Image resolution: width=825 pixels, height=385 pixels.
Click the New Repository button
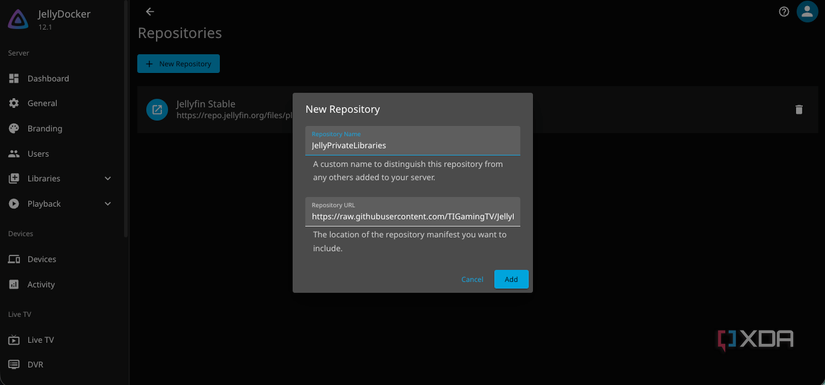[x=178, y=64]
